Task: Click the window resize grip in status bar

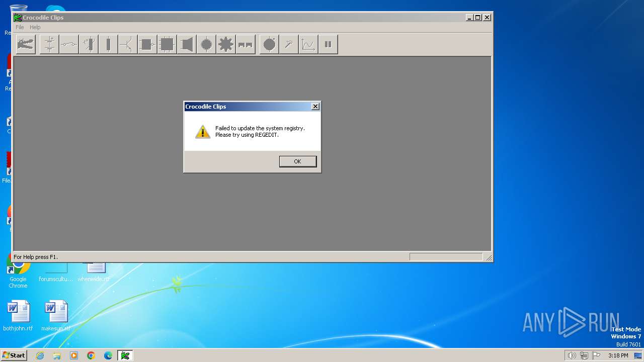Action: (489, 257)
